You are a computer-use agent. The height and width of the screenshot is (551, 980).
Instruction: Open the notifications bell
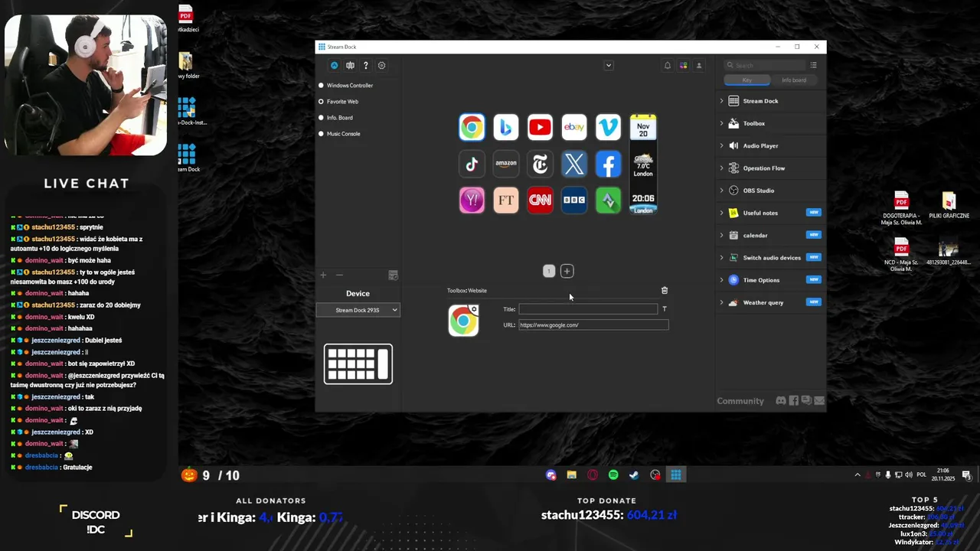[668, 66]
